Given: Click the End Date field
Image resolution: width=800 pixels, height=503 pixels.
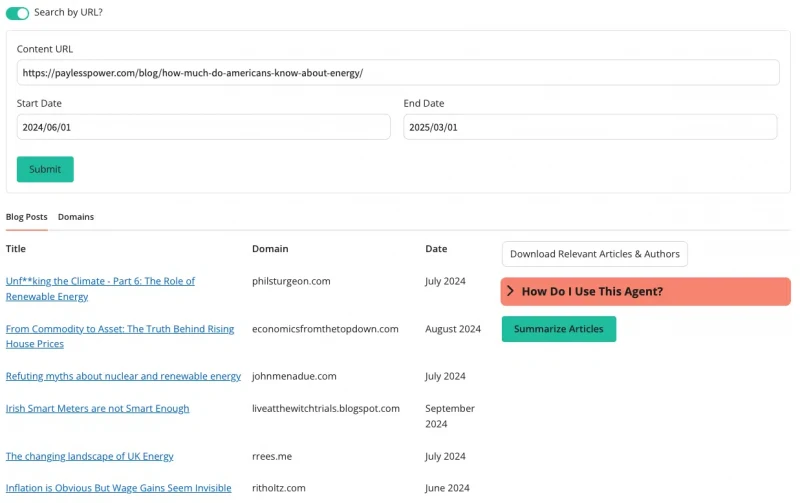Looking at the screenshot, I should 590,127.
